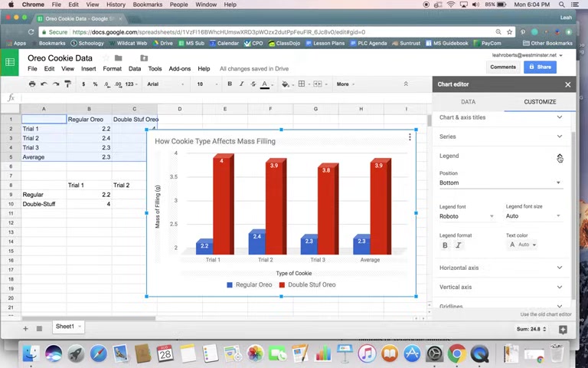Open the merge cells options
The height and width of the screenshot is (368, 588).
(x=318, y=84)
